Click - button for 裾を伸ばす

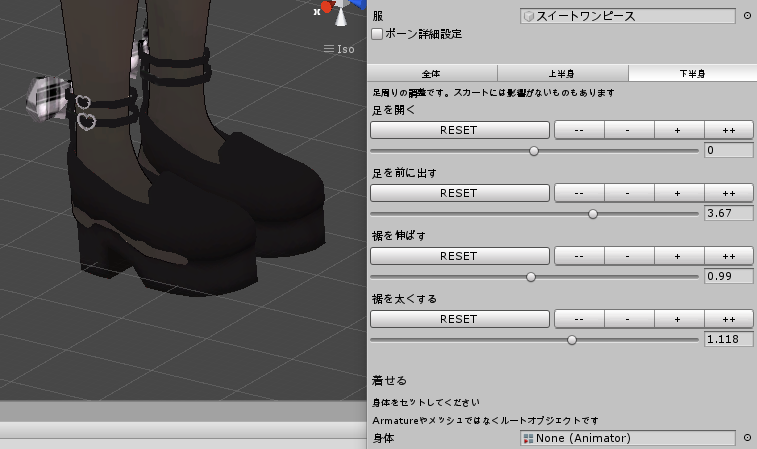[x=629, y=256]
